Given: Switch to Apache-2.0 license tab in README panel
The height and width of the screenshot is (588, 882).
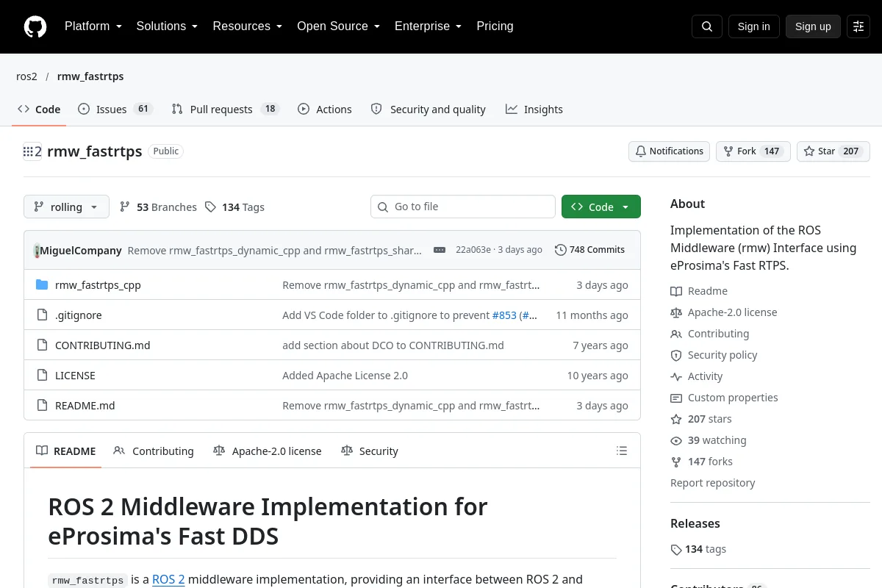Looking at the screenshot, I should [268, 451].
